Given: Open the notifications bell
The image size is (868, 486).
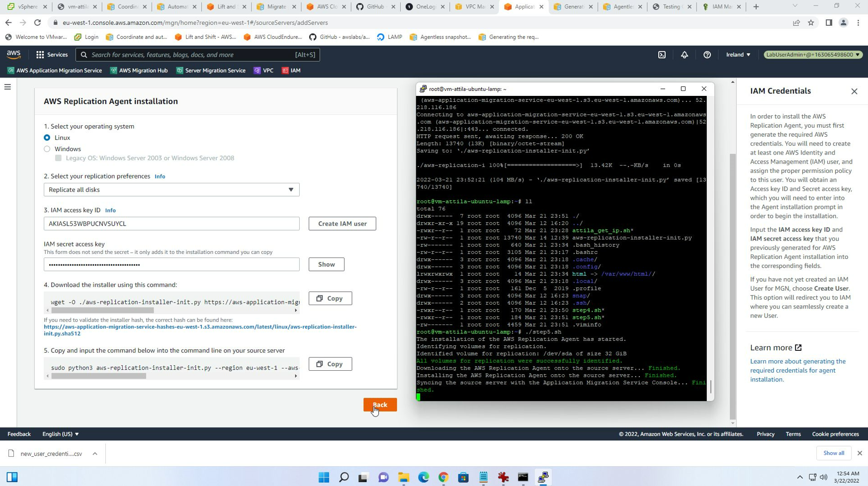Looking at the screenshot, I should pos(685,55).
